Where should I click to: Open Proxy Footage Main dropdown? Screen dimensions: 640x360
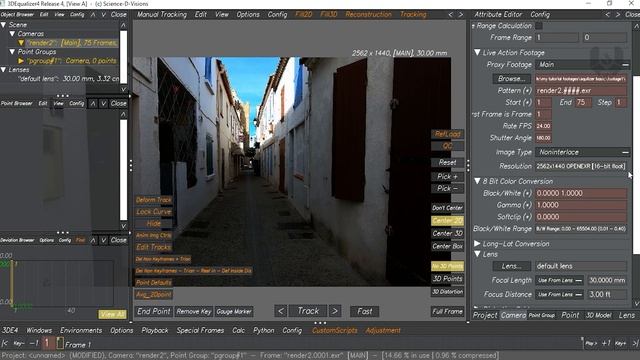click(x=582, y=64)
